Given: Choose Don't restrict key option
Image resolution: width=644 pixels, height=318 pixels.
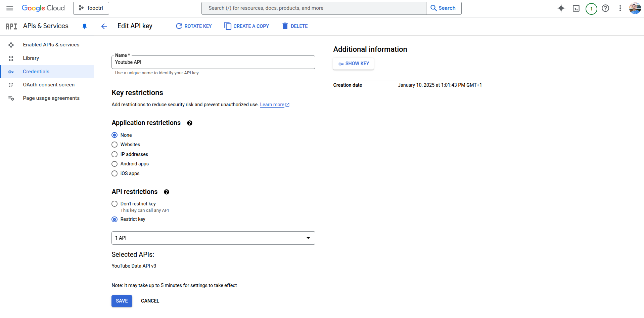Looking at the screenshot, I should (x=114, y=204).
